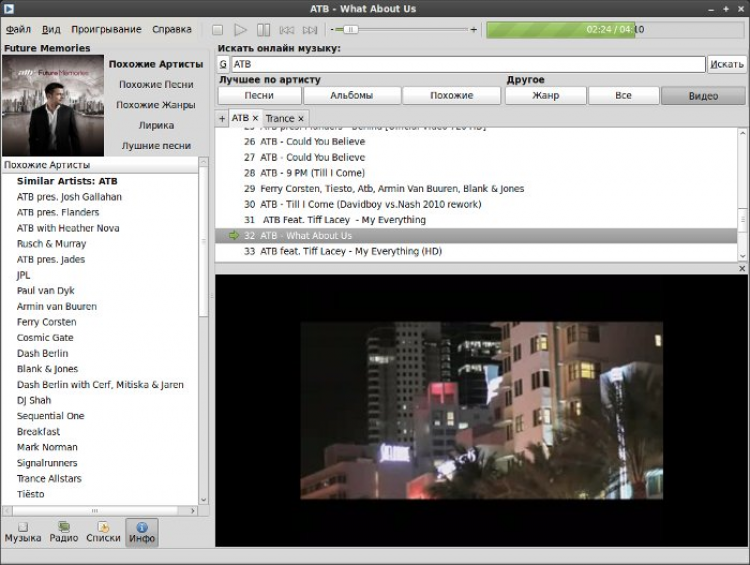Click the G search engine selector
This screenshot has height=565, width=750.
[x=223, y=64]
